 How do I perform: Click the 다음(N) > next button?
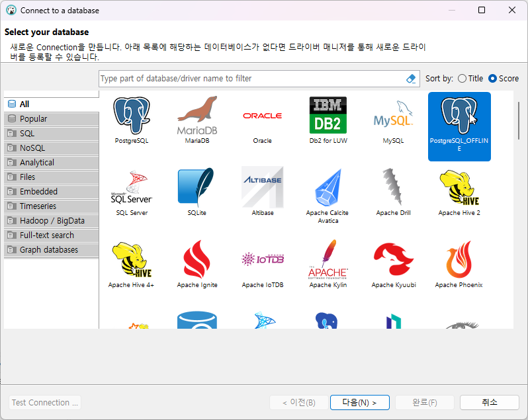[x=360, y=403]
